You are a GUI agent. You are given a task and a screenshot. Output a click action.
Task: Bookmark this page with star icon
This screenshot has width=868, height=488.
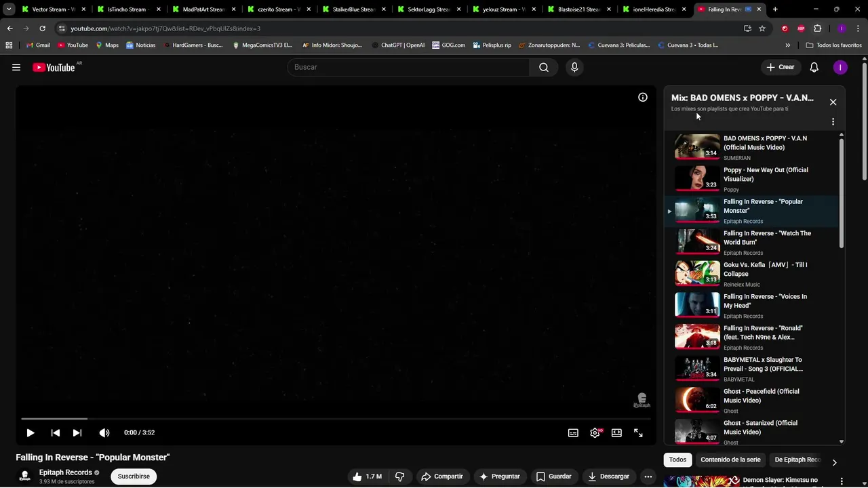point(762,28)
